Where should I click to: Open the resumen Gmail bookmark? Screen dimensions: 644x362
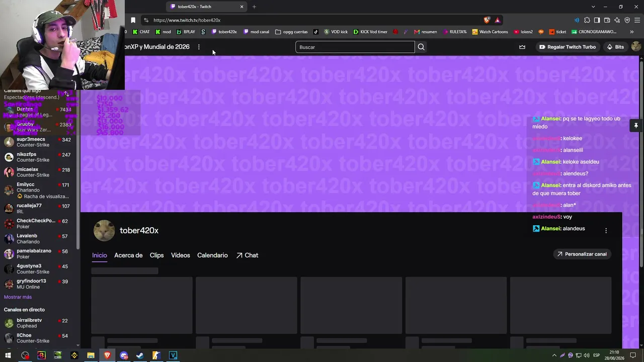[x=426, y=32]
